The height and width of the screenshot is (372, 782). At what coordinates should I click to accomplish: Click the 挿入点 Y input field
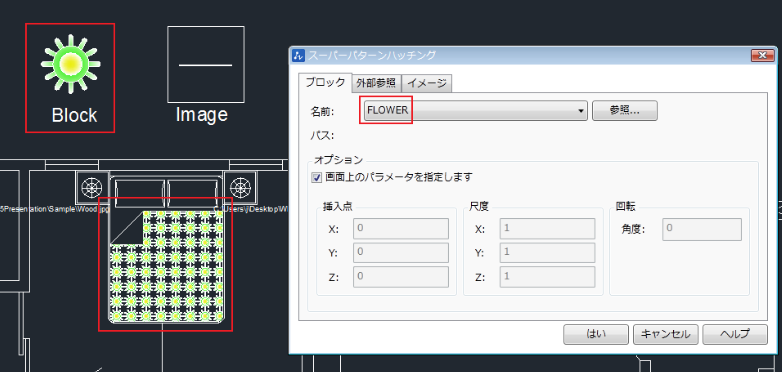click(x=401, y=252)
